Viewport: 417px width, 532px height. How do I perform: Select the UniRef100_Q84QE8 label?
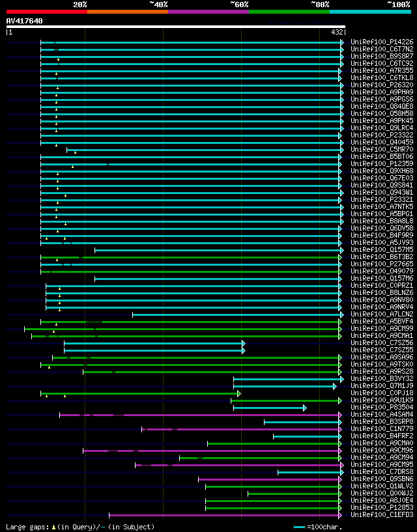[382, 107]
